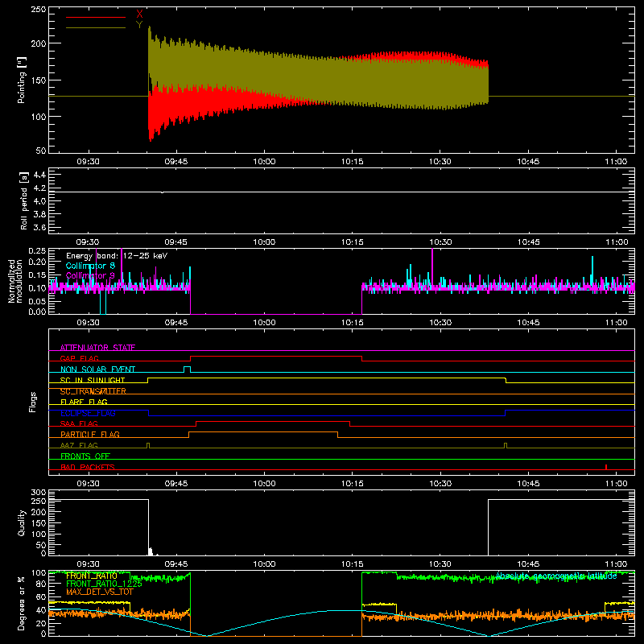Click the ECLIPSE_FLAG label
Viewport: 644px width, 644px height.
[x=88, y=413]
